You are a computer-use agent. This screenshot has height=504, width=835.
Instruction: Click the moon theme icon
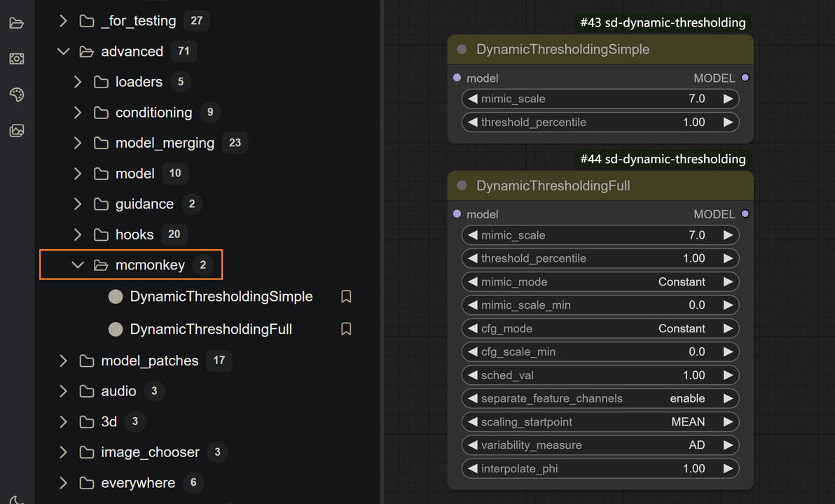click(17, 500)
